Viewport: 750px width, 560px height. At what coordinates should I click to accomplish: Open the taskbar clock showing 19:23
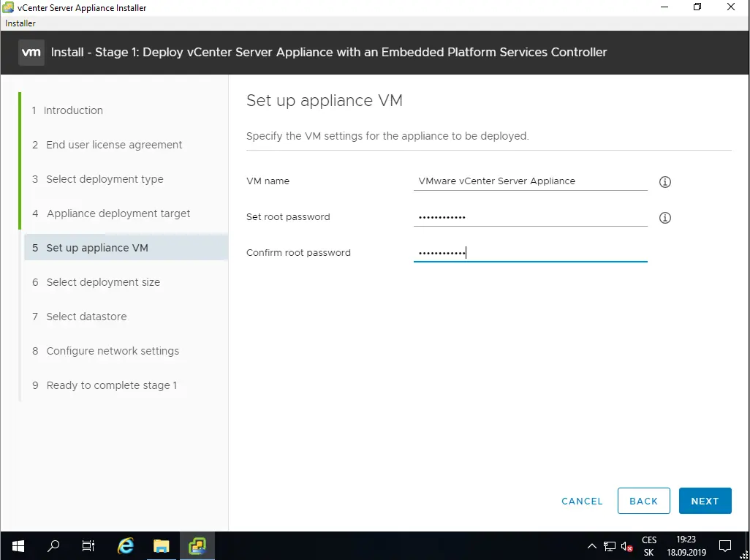coord(686,546)
